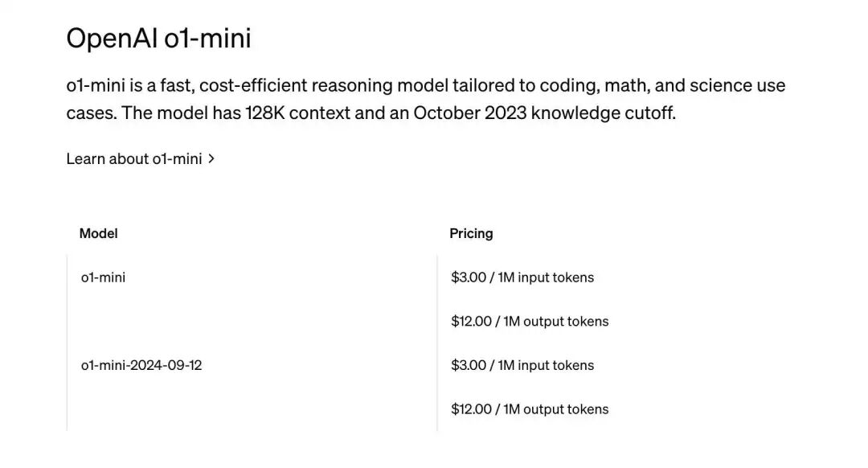Click the o1-mini text within the title heading

point(207,38)
